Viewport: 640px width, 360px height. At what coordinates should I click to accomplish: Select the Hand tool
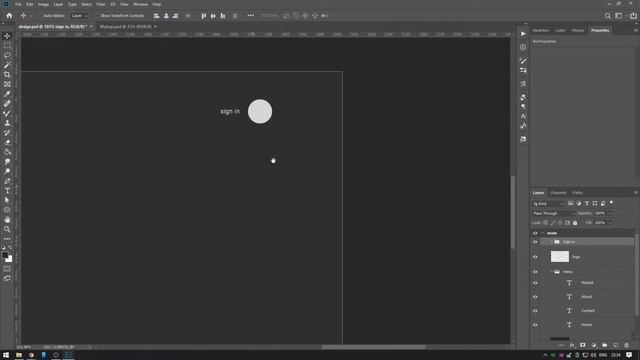tap(7, 220)
